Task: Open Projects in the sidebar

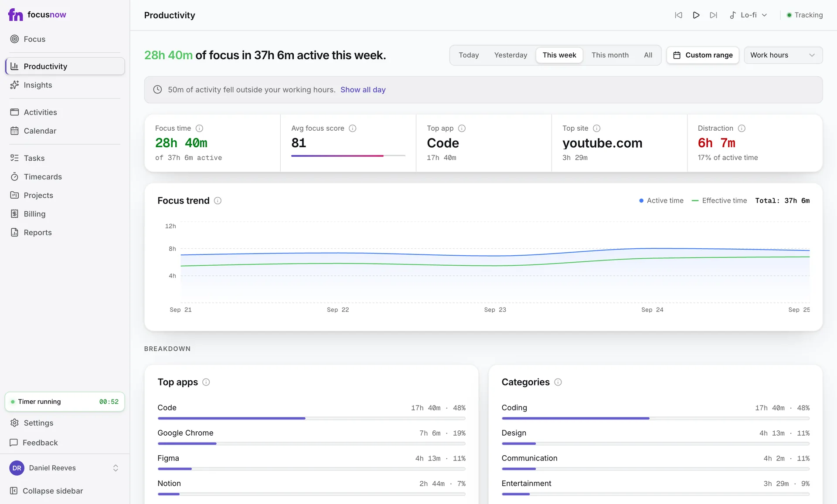Action: click(x=65, y=196)
